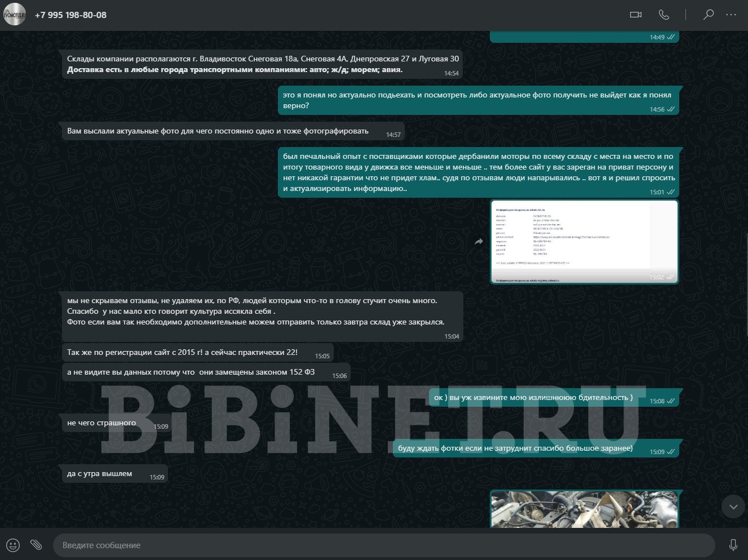This screenshot has height=560, width=748.
Task: Open the three-dots chat menu
Action: coord(732,15)
